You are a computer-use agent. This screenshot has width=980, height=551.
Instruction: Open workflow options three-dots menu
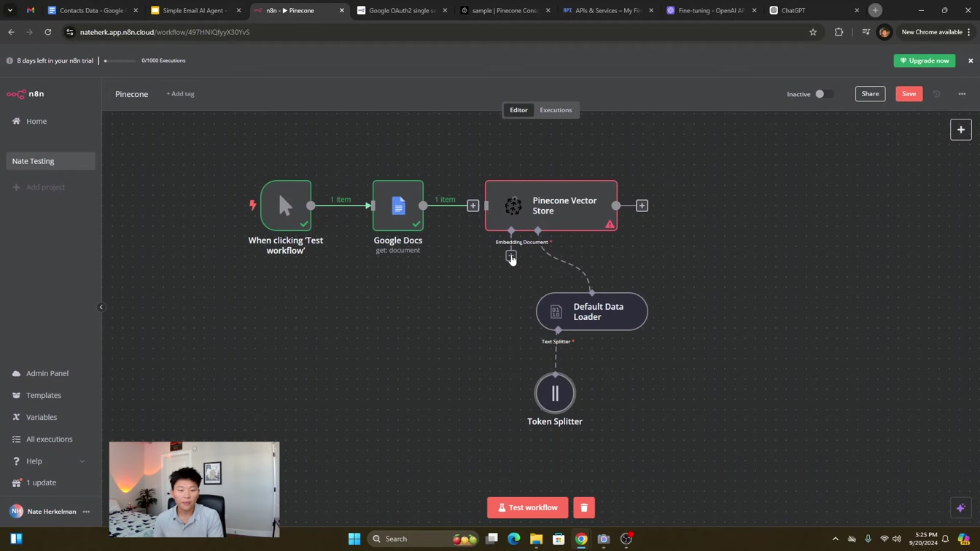tap(962, 94)
